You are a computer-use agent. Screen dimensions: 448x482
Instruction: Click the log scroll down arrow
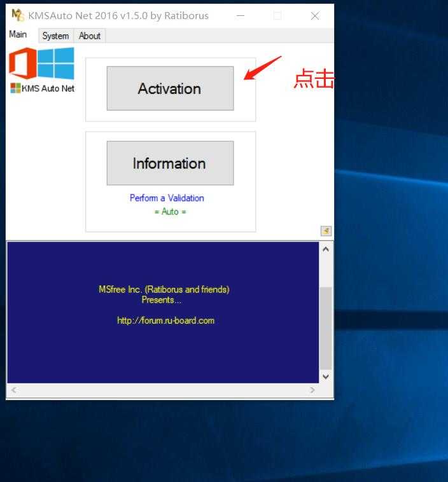[326, 376]
